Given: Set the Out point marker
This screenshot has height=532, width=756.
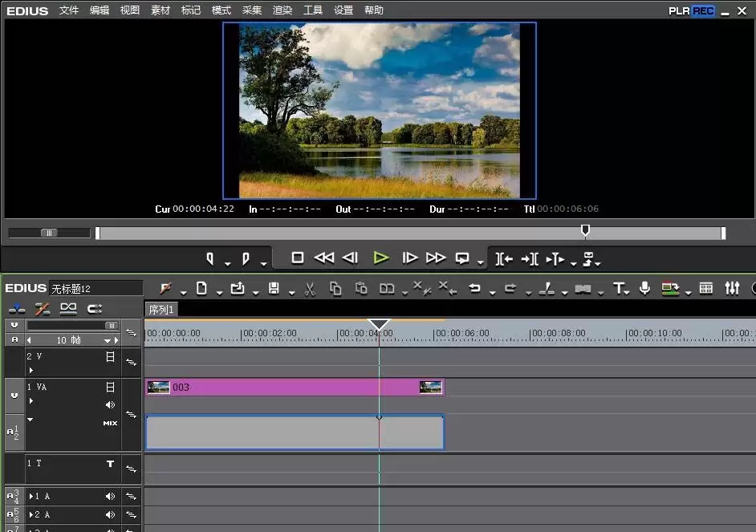Looking at the screenshot, I should tap(246, 258).
